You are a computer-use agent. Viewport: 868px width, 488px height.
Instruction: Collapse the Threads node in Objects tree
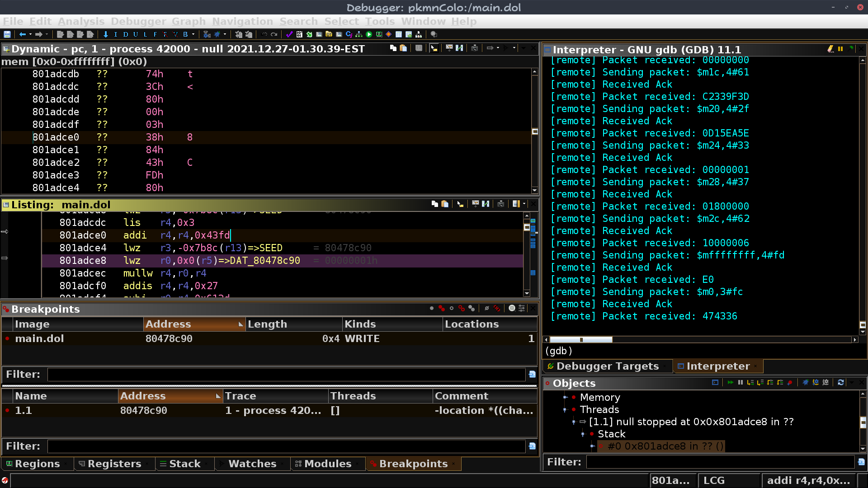pyautogui.click(x=565, y=410)
